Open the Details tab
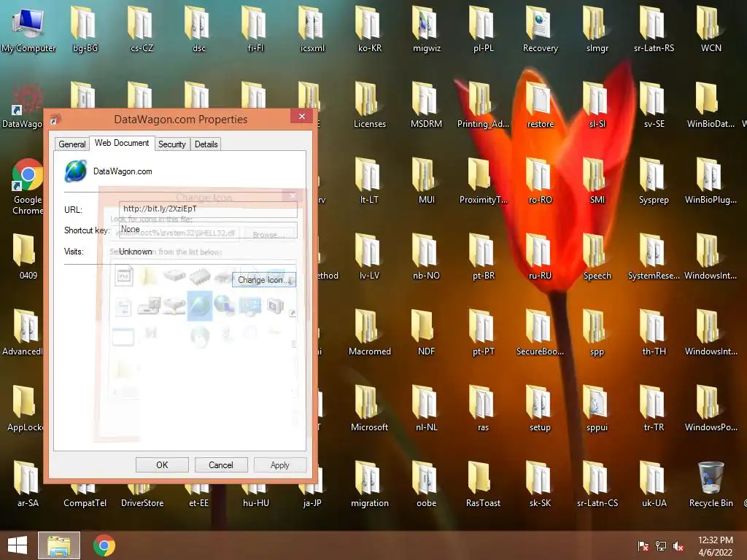Image resolution: width=747 pixels, height=560 pixels. (x=206, y=144)
